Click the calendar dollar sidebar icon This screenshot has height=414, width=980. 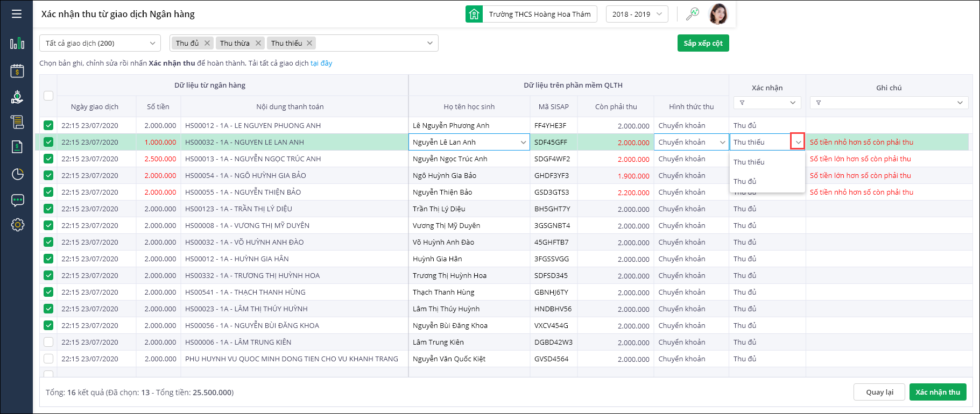point(17,70)
